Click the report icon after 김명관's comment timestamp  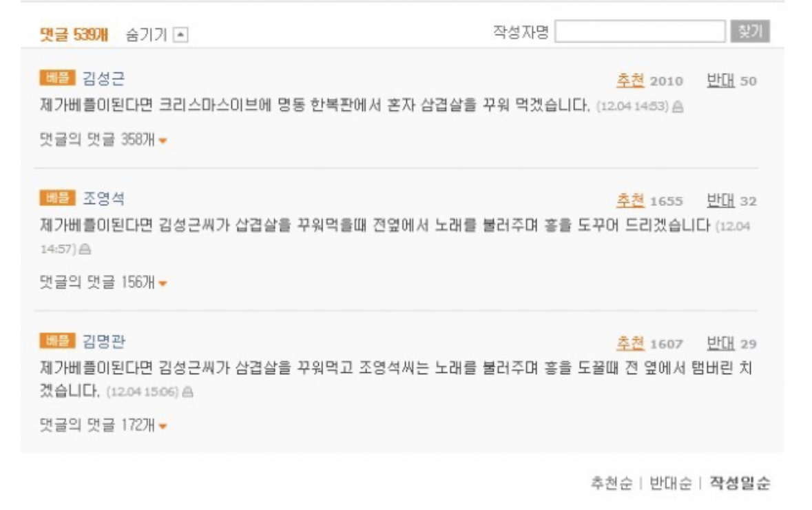188,392
